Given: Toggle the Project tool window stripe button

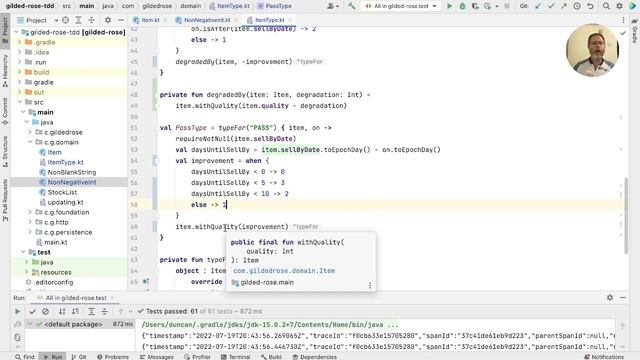Looking at the screenshot, I should 5,30.
